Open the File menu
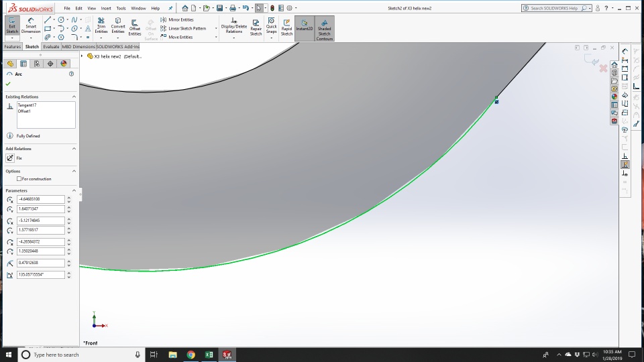Image resolution: width=644 pixels, height=362 pixels. click(x=67, y=8)
